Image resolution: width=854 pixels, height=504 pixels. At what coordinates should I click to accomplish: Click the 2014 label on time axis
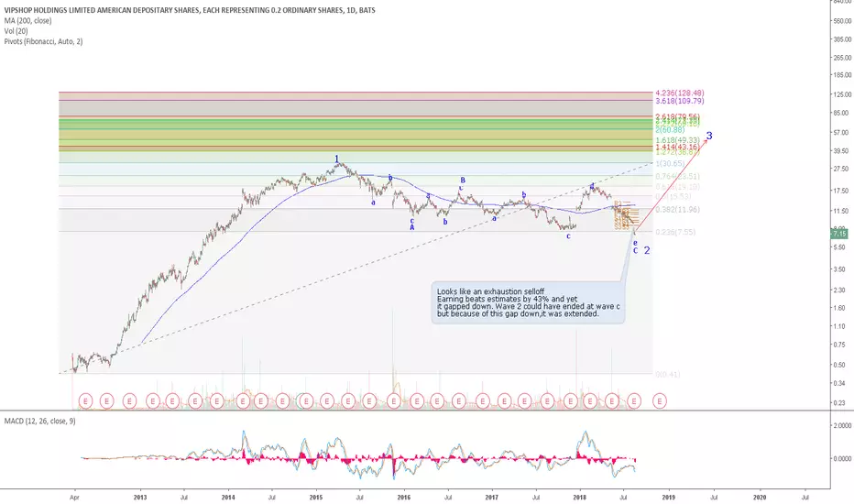[228, 497]
